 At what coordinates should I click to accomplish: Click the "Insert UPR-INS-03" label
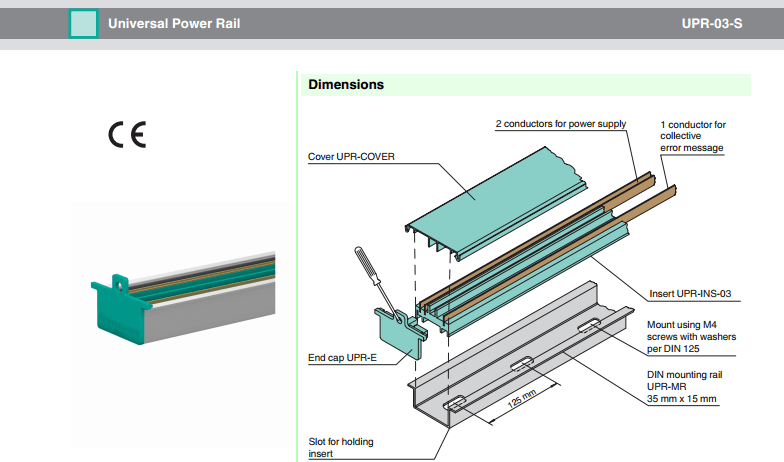point(691,294)
